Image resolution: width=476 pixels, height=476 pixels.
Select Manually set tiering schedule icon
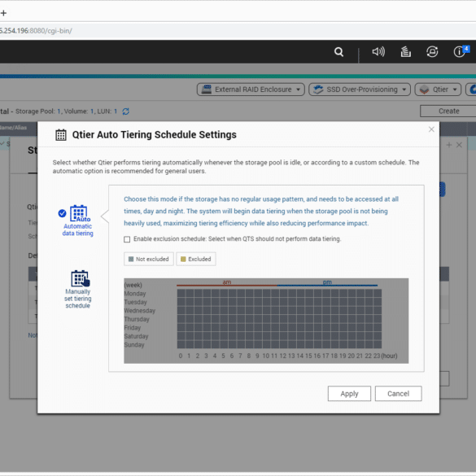pyautogui.click(x=80, y=278)
